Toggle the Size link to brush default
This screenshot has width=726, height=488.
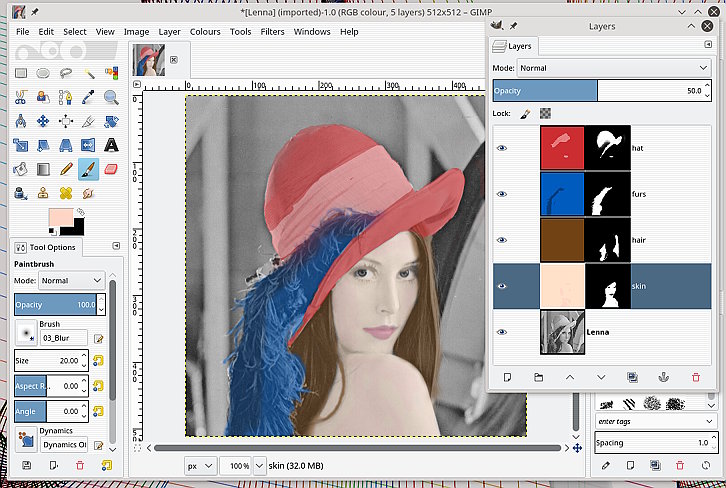point(98,361)
